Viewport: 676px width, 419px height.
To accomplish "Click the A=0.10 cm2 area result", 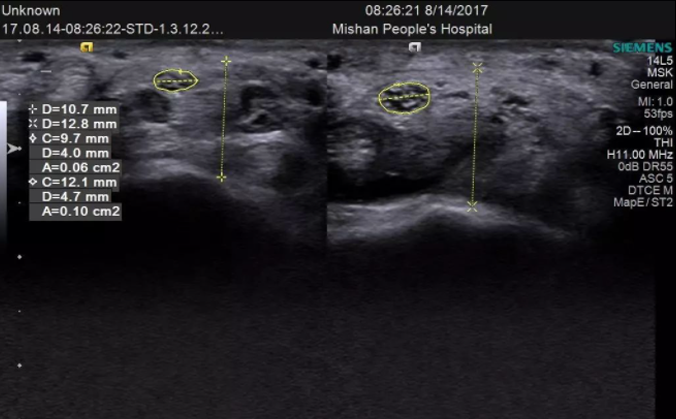I will pos(80,212).
